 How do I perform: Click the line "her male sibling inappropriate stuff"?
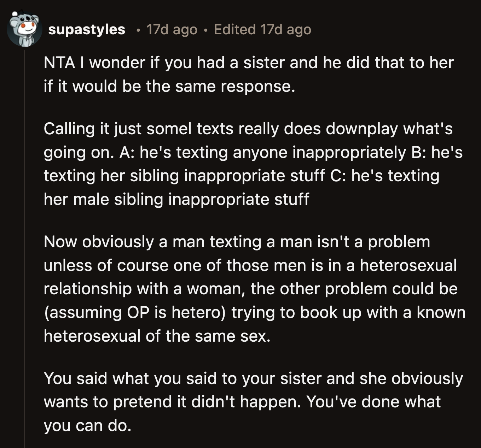coord(176,199)
